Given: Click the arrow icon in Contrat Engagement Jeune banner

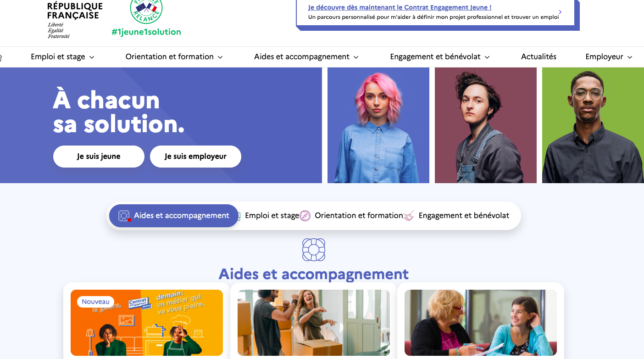Looking at the screenshot, I should [560, 12].
